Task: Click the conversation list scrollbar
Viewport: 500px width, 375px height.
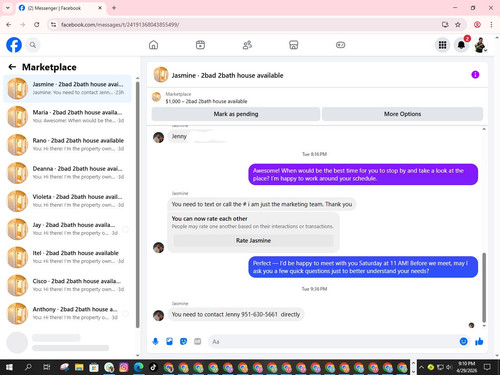Action: (137, 205)
